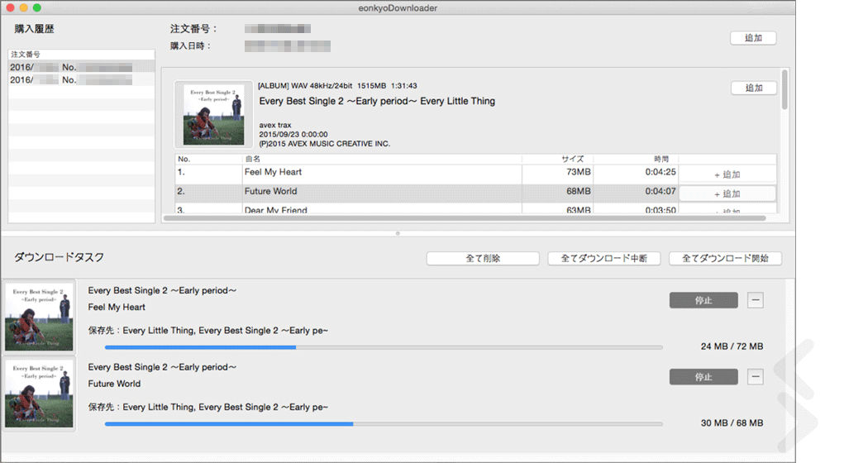Screen dimensions: 868x463
Task: Remove the Feel My Heart task via its minus icon
Action: point(756,300)
